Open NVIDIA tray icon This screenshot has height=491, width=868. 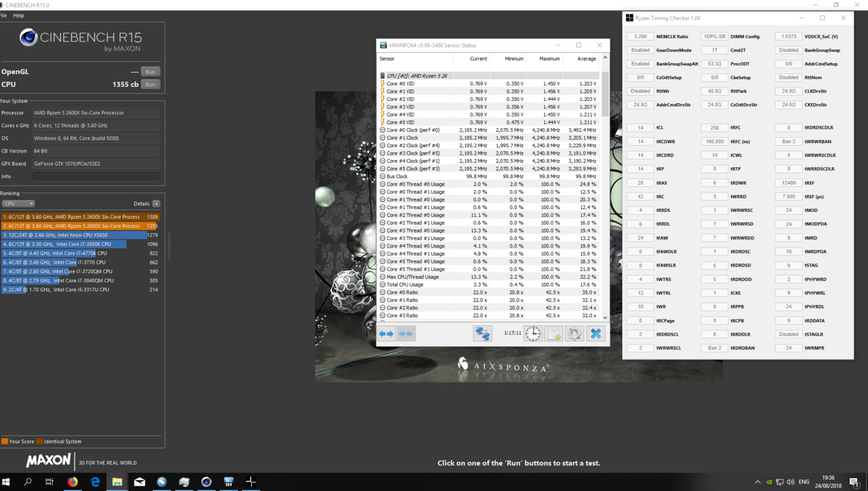(x=768, y=482)
